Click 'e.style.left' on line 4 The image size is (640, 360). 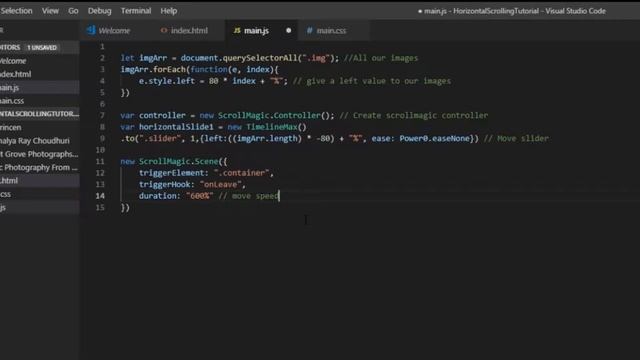pyautogui.click(x=167, y=81)
